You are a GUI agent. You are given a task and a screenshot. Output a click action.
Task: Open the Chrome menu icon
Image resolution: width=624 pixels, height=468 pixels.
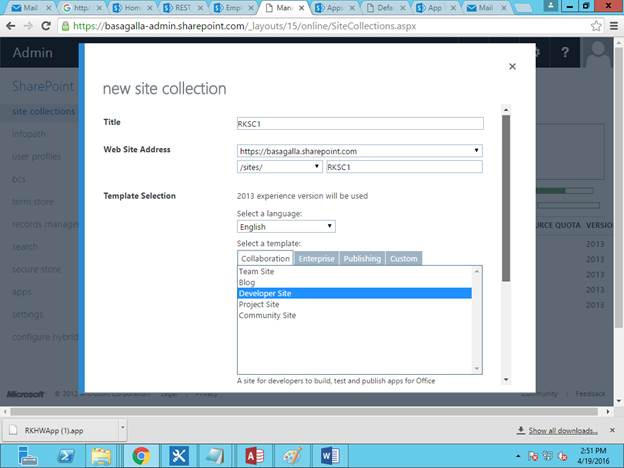point(614,26)
